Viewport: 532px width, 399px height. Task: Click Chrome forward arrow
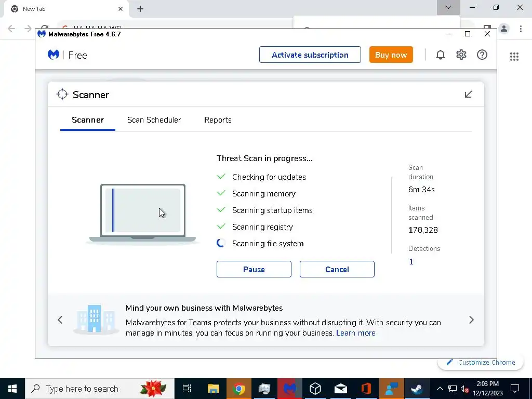pos(28,29)
